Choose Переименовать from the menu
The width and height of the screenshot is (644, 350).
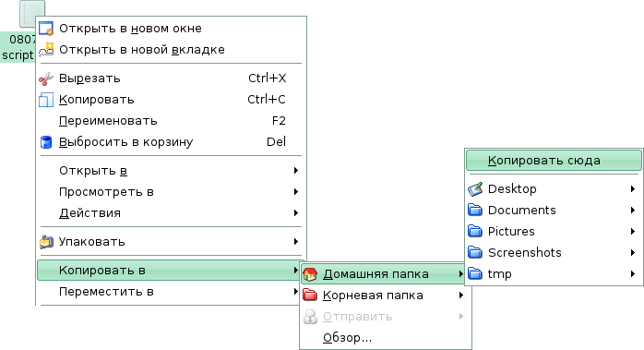click(x=171, y=121)
